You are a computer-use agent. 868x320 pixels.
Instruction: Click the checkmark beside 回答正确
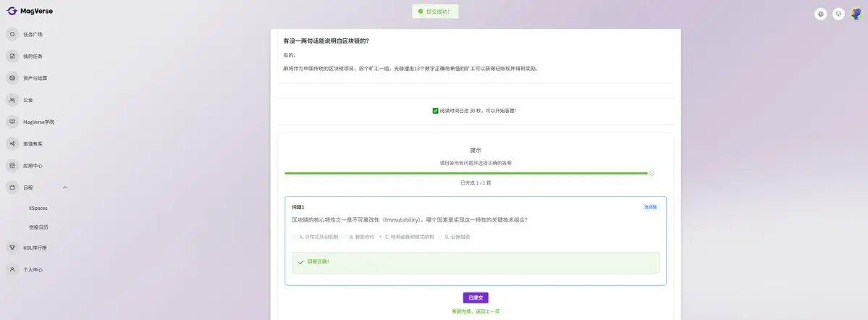(x=300, y=262)
